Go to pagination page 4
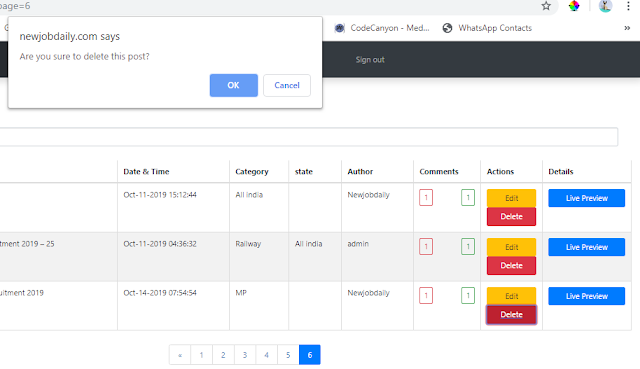This screenshot has height=369, width=640. pos(266,355)
